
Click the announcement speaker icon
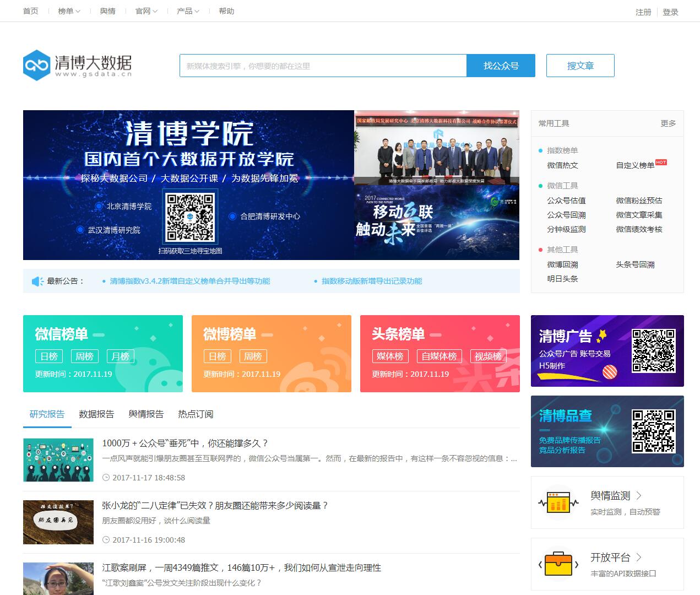point(37,282)
